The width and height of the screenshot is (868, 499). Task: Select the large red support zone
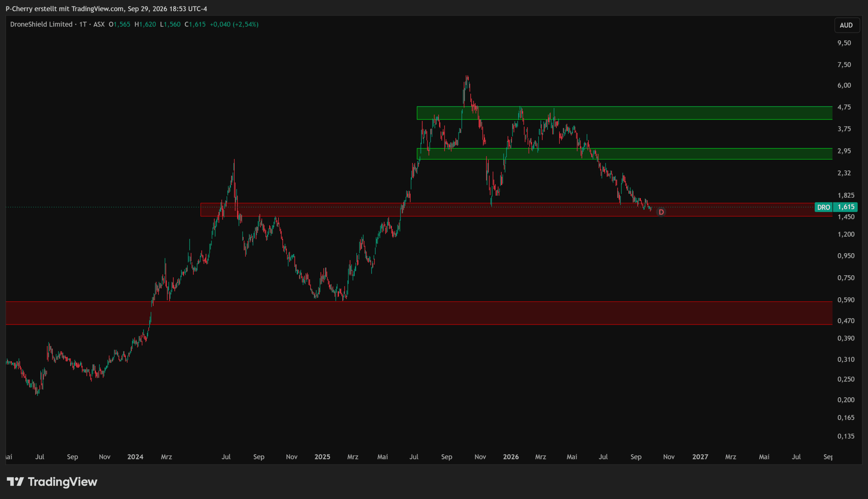419,313
